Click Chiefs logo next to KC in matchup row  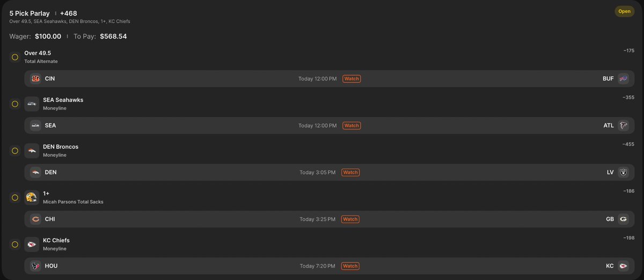623,265
